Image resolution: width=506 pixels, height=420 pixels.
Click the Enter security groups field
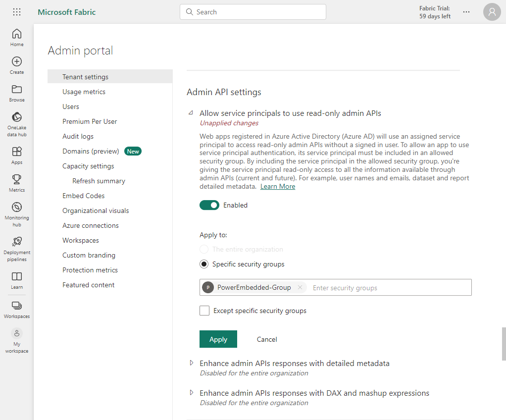point(386,288)
